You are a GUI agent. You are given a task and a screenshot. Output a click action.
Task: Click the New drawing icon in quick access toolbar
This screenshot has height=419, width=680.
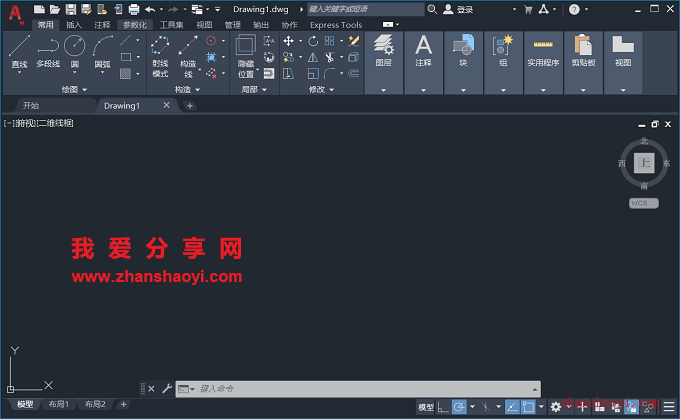(39, 9)
